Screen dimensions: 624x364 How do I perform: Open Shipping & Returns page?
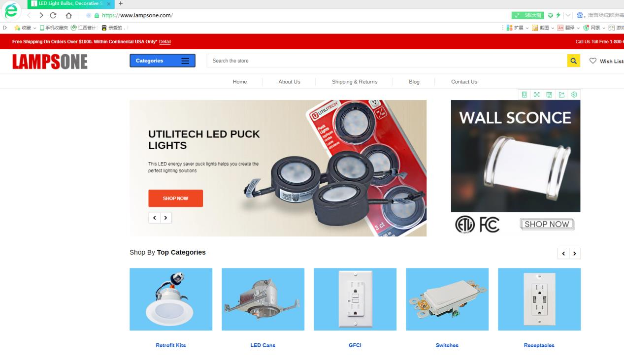(355, 82)
